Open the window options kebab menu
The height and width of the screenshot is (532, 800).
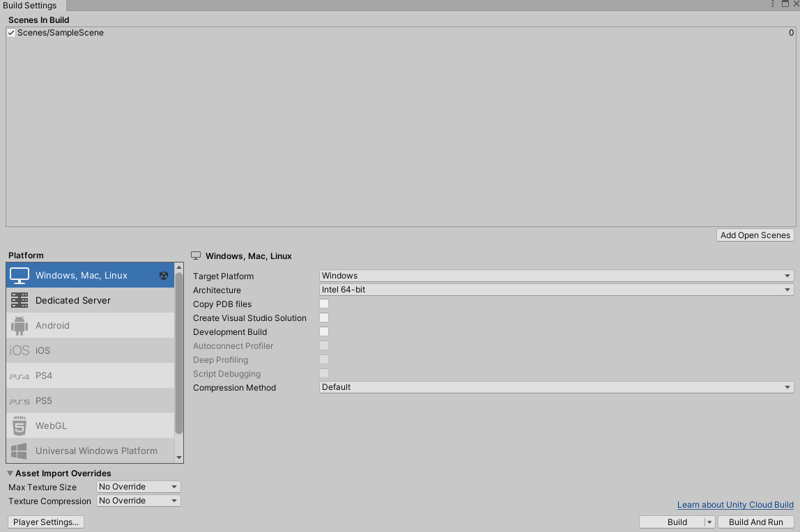[x=772, y=4]
